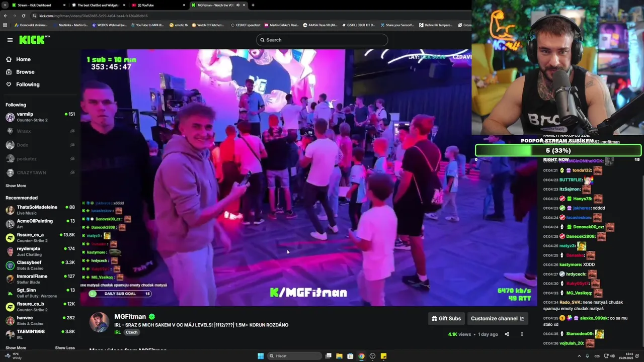Image resolution: width=644 pixels, height=362 pixels.
Task: Mute the MGFitman tab audio icon
Action: 238,5
